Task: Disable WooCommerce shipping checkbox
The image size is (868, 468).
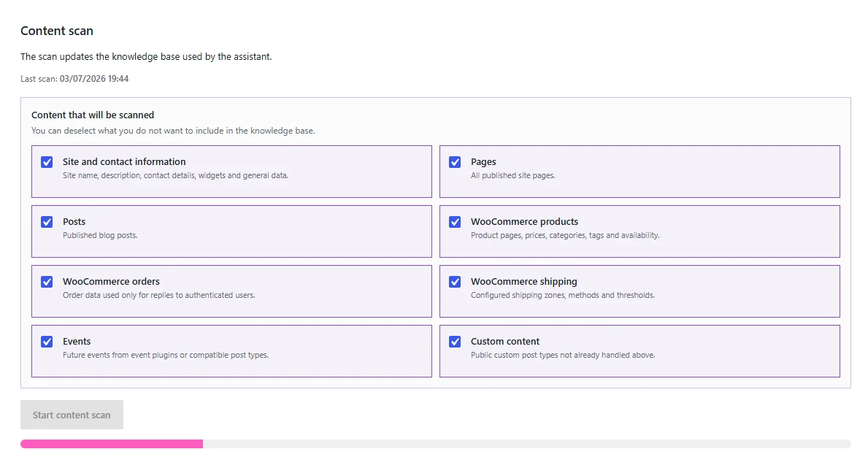Action: tap(455, 282)
